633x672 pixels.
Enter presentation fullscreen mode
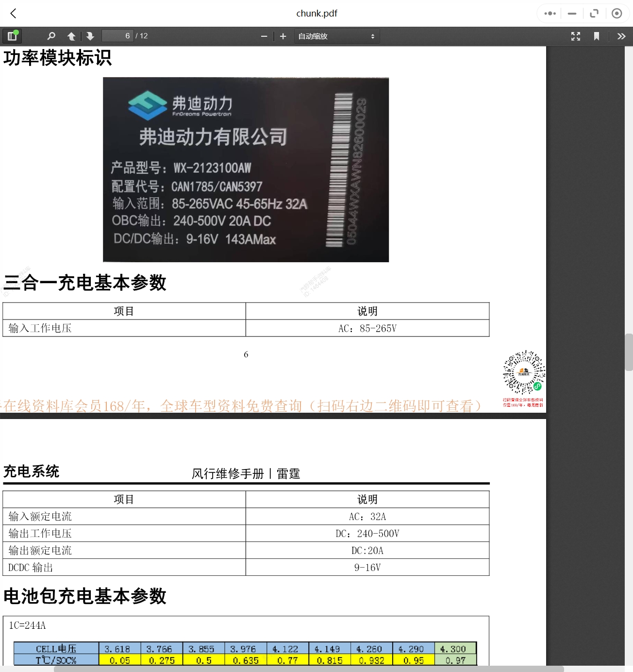point(576,35)
